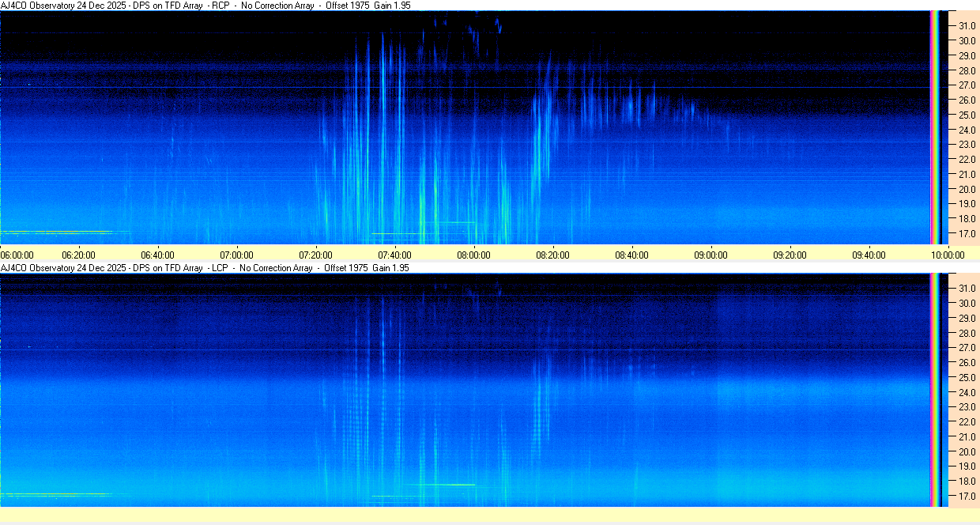The width and height of the screenshot is (980, 525).
Task: Click the 25.0 frequency label in RCP panel
Action: 967,115
